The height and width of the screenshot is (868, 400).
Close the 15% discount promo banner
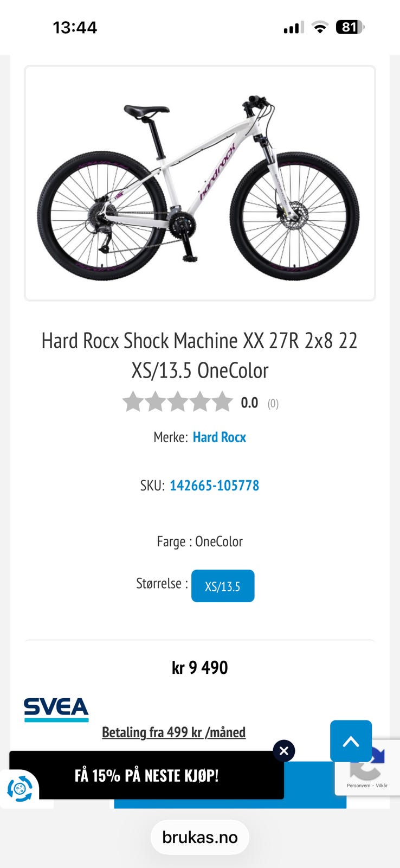(283, 751)
